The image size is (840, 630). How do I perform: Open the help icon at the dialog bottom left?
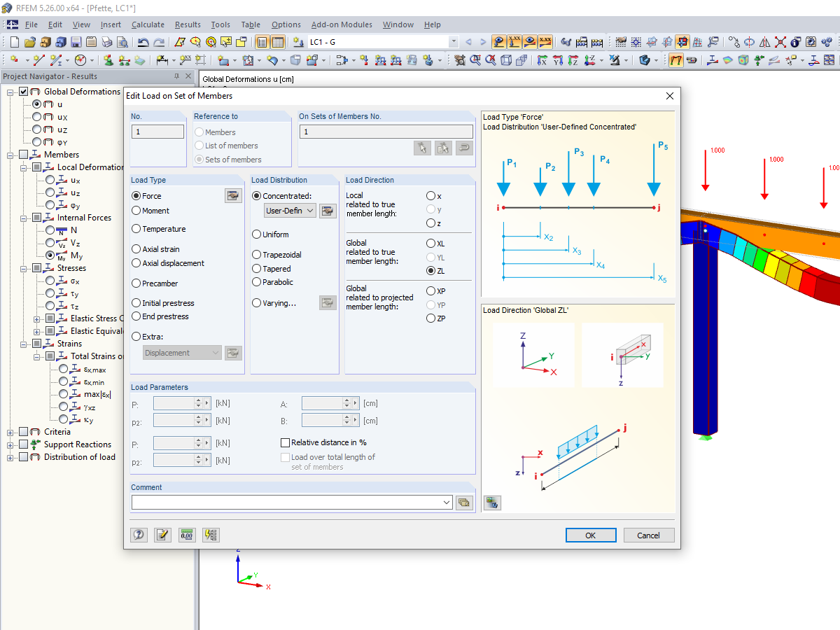pyautogui.click(x=139, y=534)
